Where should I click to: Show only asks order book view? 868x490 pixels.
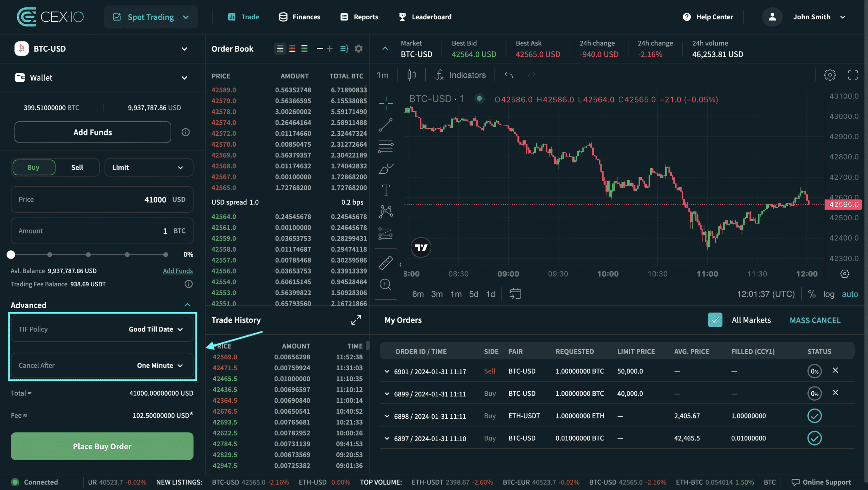(292, 49)
